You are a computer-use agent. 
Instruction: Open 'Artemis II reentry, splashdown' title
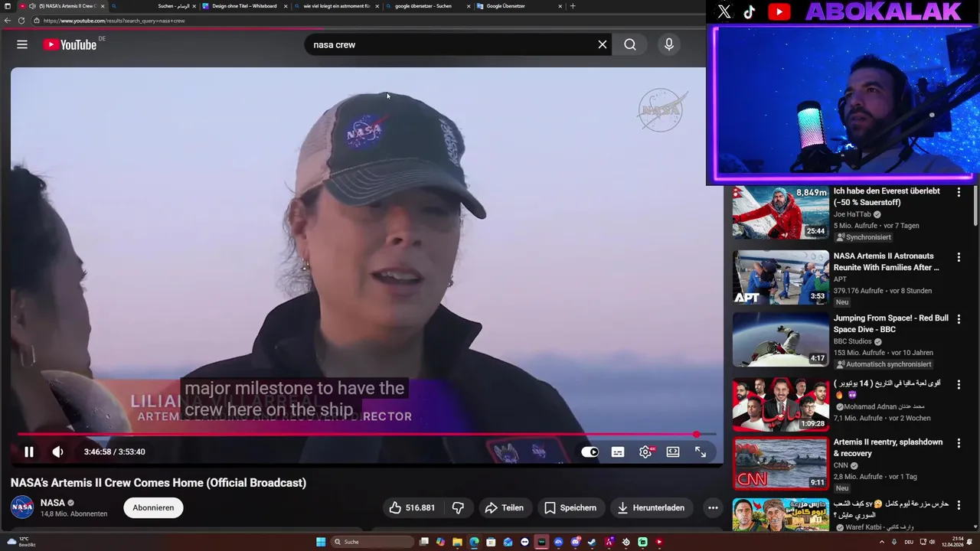click(888, 448)
